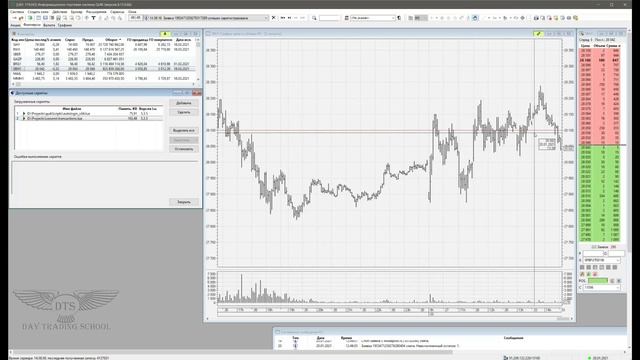
Task: Open the Окна menu
Action: pos(132,12)
